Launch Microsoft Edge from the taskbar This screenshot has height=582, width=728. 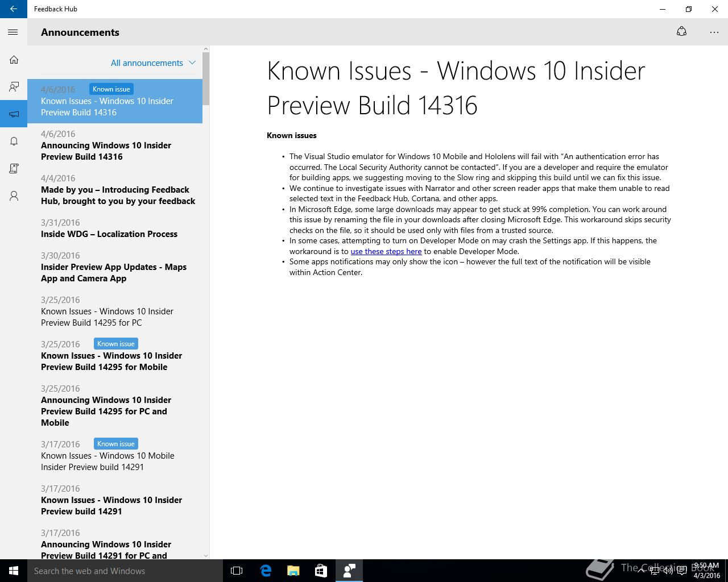266,571
